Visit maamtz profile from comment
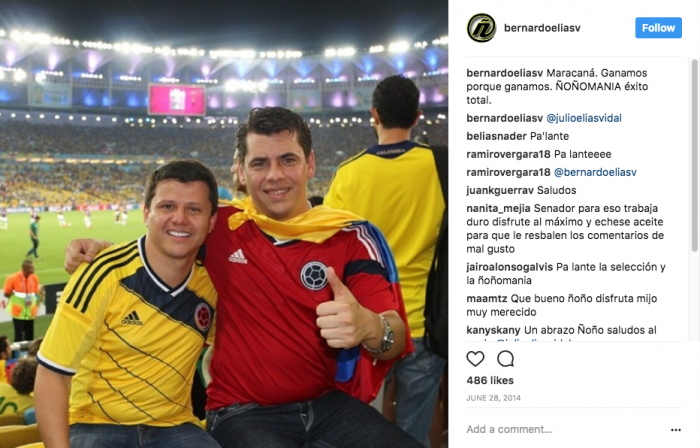Screen dimensions: 700x448 487,298
